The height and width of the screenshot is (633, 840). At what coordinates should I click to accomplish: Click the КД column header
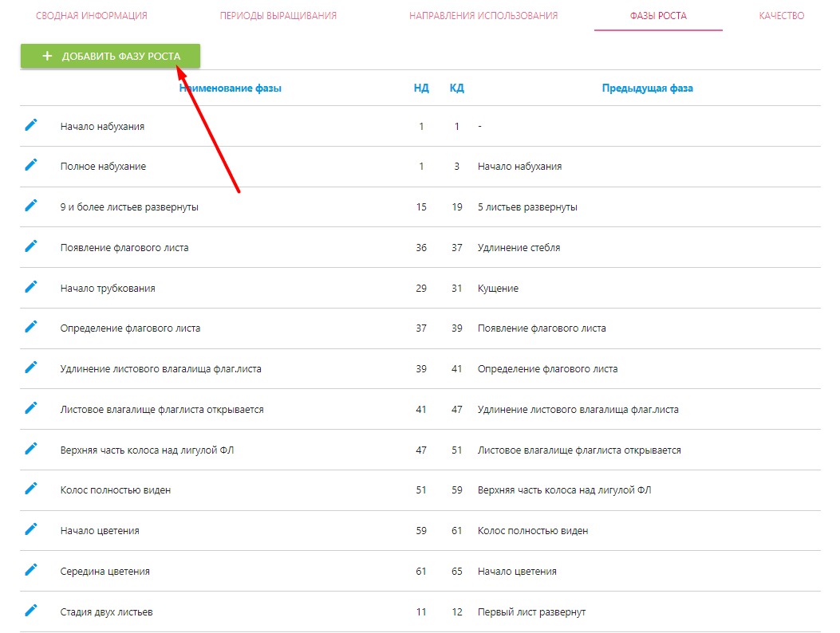(456, 88)
